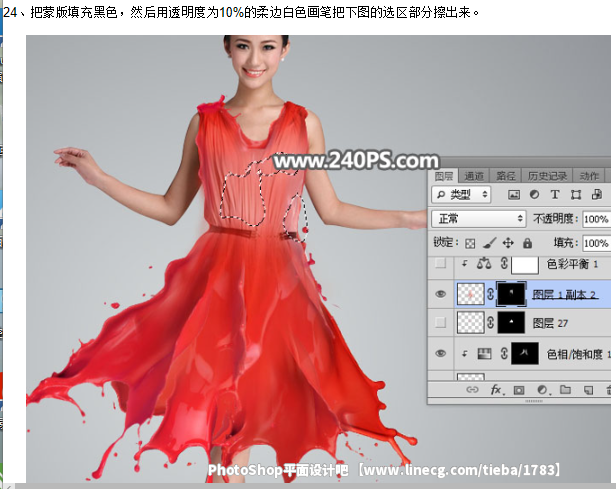Screen dimensions: 616x489
Task: Switch to the 通道 tab
Action: (473, 176)
